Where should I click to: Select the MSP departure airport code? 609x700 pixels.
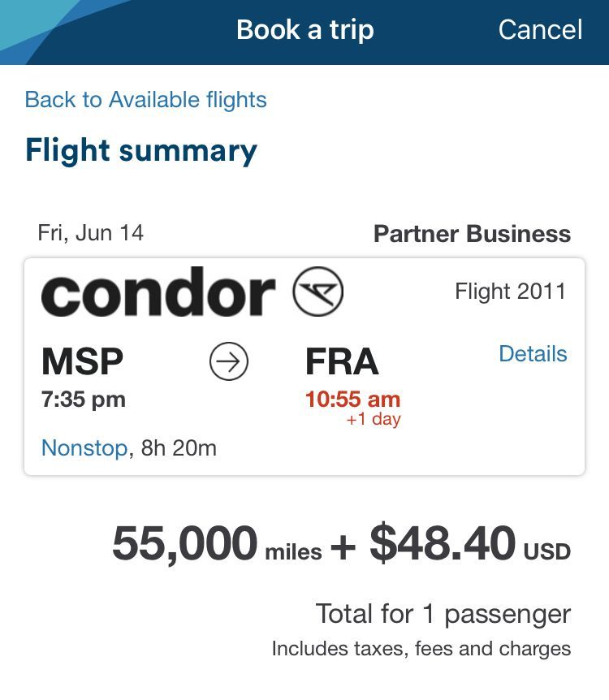pyautogui.click(x=82, y=361)
